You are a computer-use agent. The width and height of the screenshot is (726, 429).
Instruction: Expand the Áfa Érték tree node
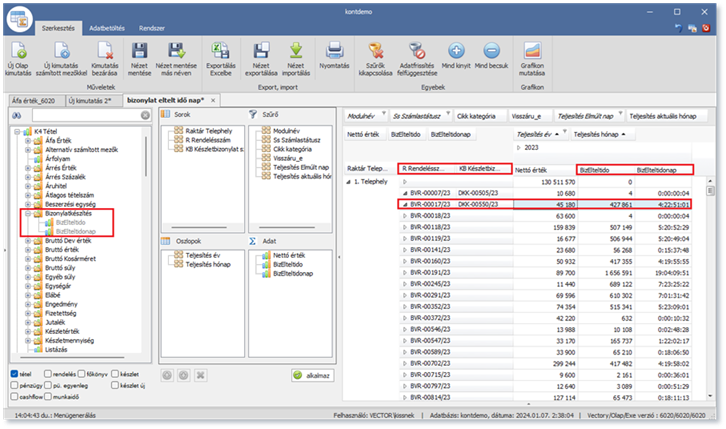tap(29, 142)
